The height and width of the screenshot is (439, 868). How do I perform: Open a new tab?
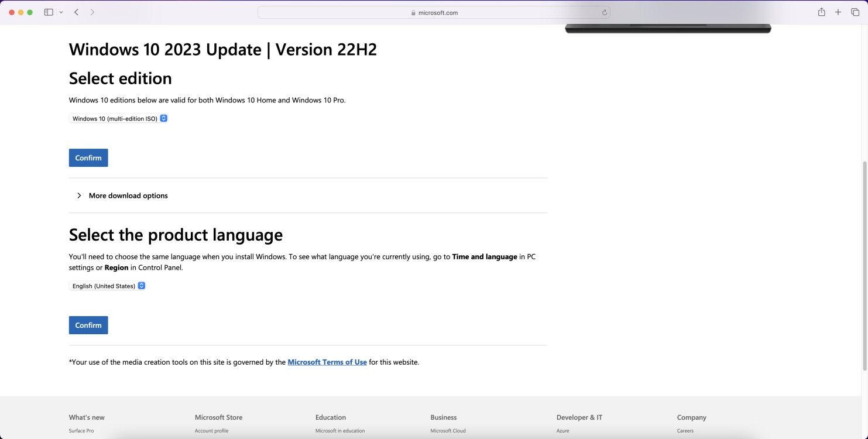(x=838, y=12)
